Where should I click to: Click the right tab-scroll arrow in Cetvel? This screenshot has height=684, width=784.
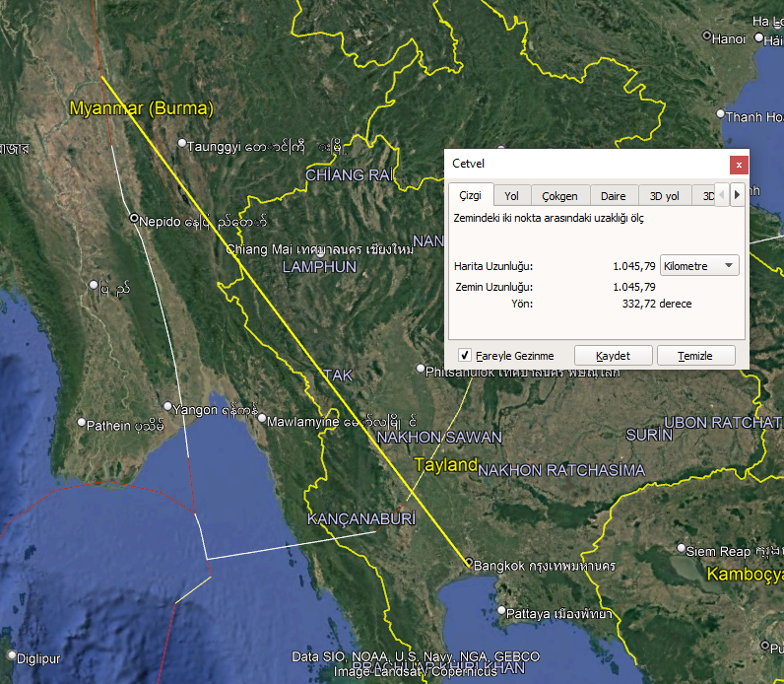point(737,194)
